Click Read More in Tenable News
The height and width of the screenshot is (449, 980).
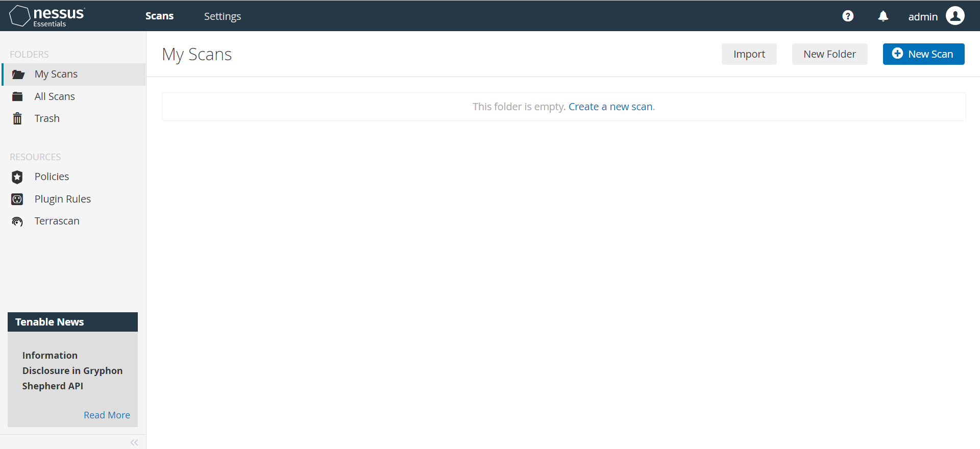click(107, 415)
